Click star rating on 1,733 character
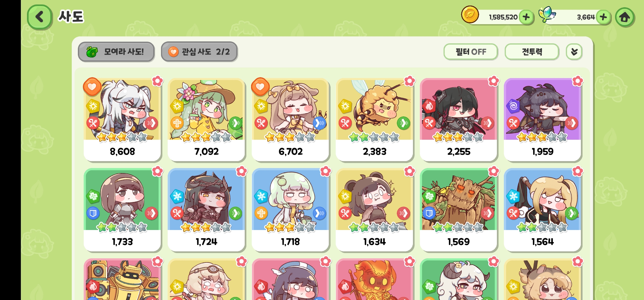The height and width of the screenshot is (300, 644). pyautogui.click(x=122, y=227)
